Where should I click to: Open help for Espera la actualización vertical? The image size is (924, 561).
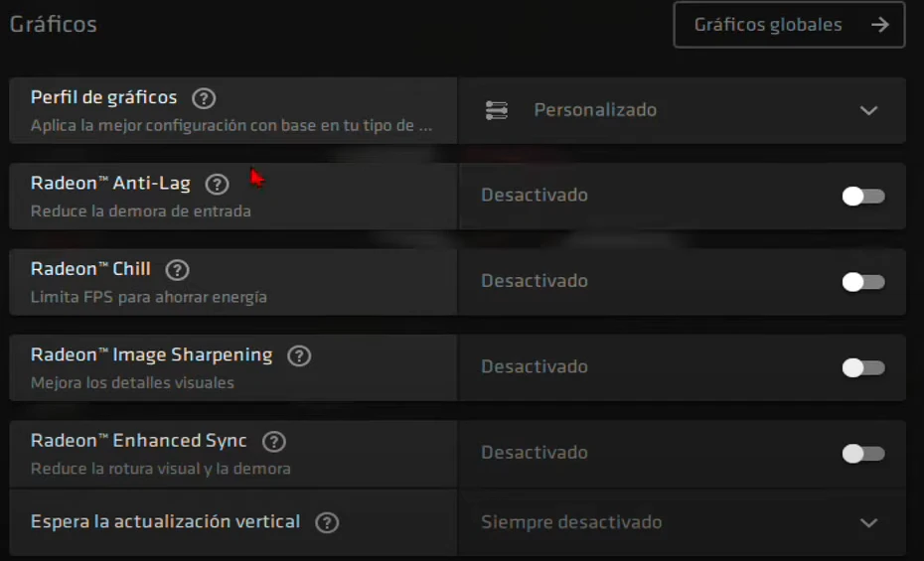326,522
